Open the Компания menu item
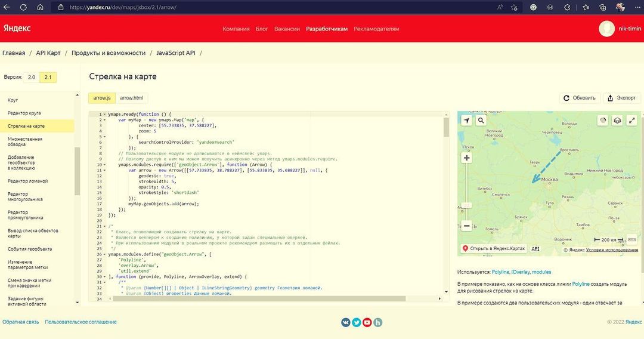The width and height of the screenshot is (644, 339). tap(236, 29)
